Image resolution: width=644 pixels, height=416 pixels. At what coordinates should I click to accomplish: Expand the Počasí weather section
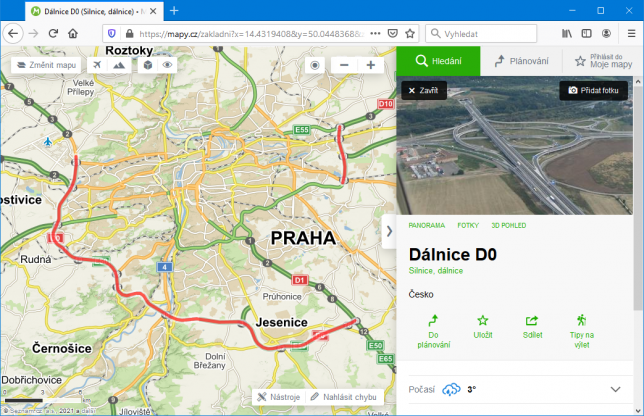click(615, 389)
